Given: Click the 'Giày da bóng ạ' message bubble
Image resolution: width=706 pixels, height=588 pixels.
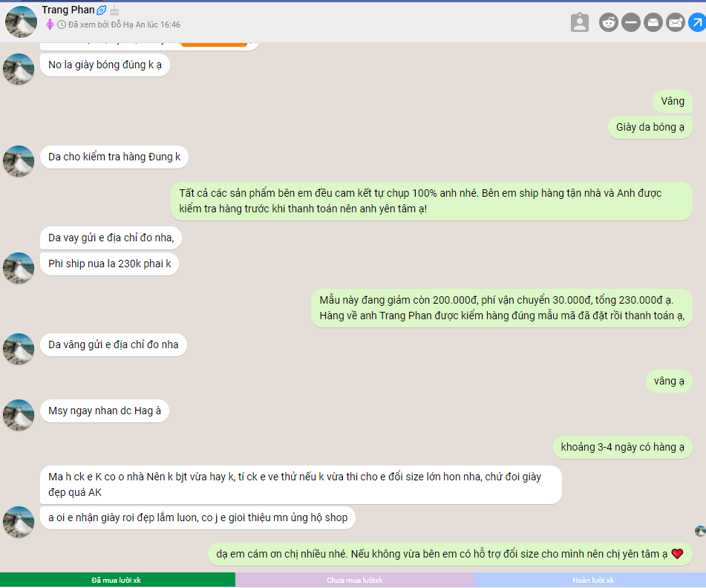Looking at the screenshot, I should pyautogui.click(x=650, y=127).
